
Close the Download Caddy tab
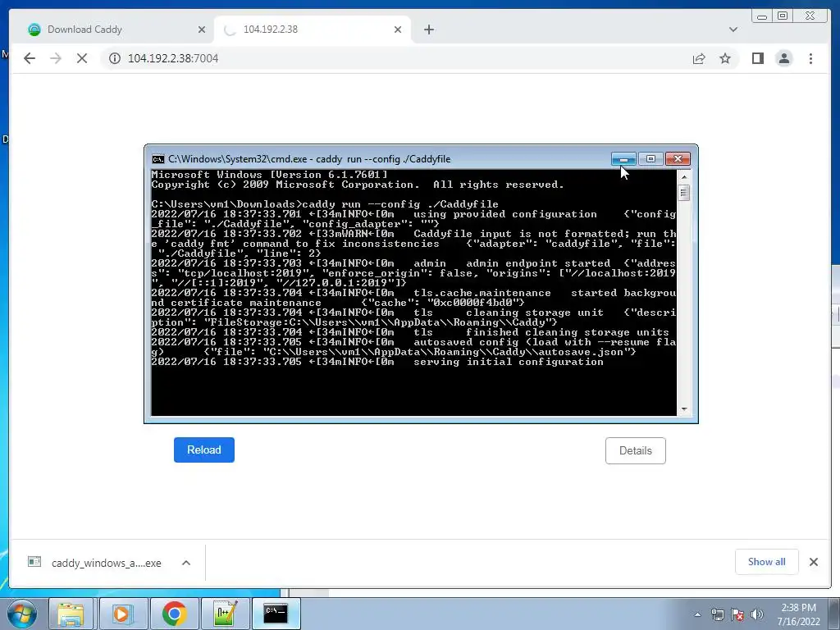pos(202,30)
